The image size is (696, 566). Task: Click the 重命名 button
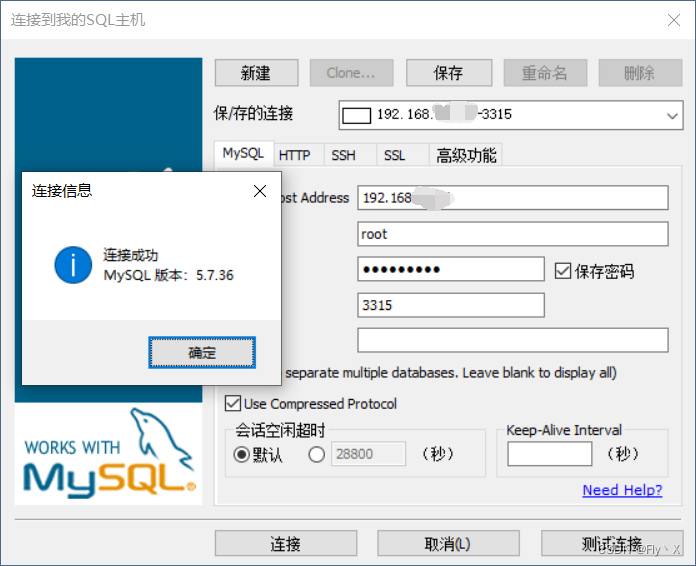545,73
